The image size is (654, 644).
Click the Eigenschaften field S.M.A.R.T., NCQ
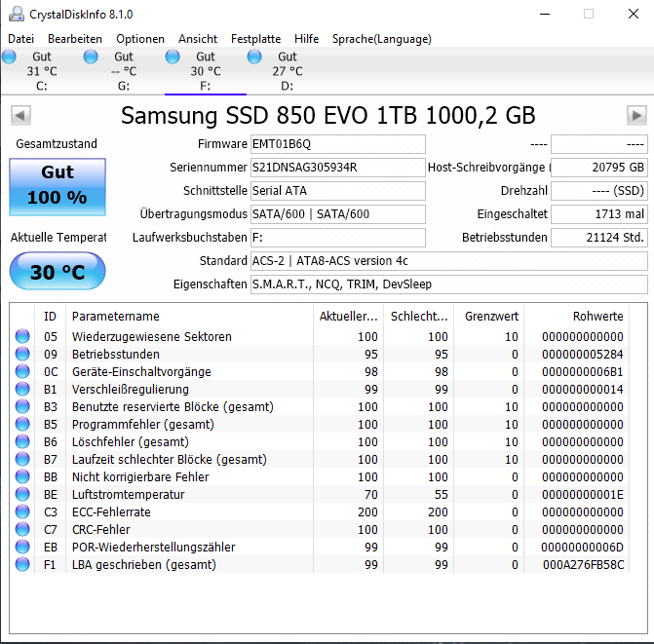click(x=448, y=284)
